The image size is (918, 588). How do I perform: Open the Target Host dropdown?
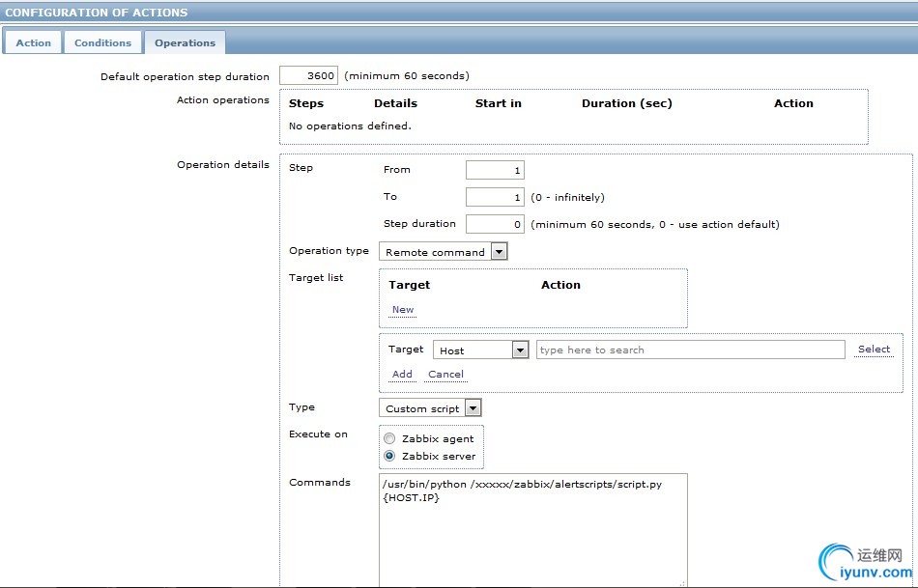click(x=480, y=350)
